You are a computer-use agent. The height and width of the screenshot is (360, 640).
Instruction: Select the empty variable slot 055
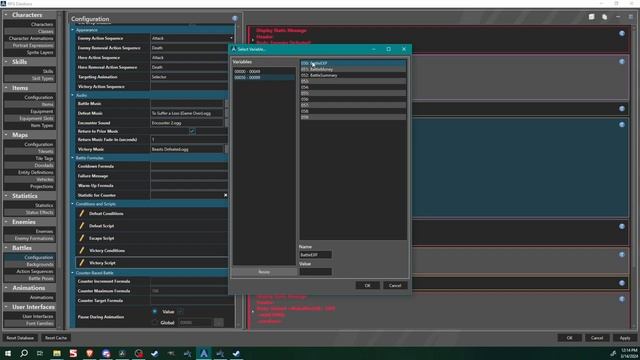coord(353,93)
